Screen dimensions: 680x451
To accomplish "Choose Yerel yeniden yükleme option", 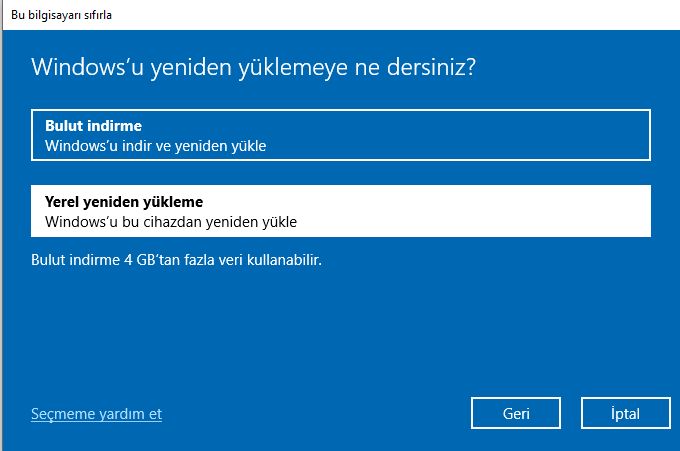I will 340,211.
